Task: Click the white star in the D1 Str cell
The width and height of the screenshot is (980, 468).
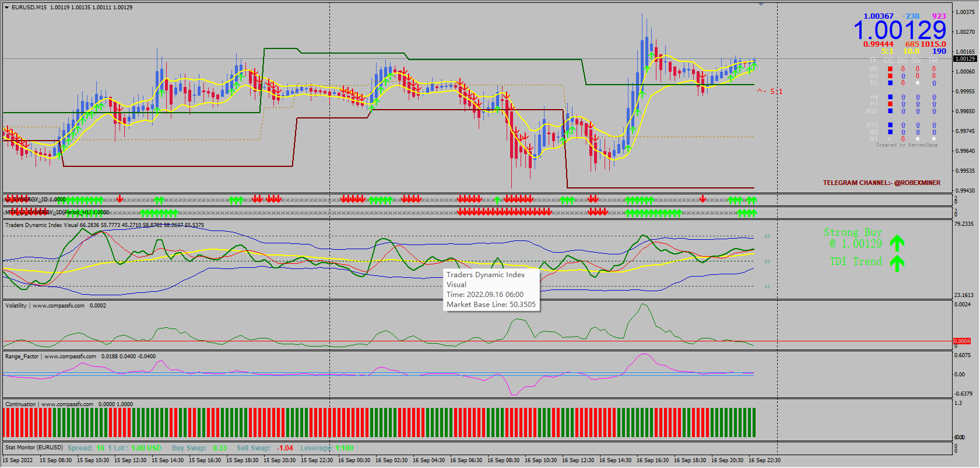Action: tap(918, 83)
